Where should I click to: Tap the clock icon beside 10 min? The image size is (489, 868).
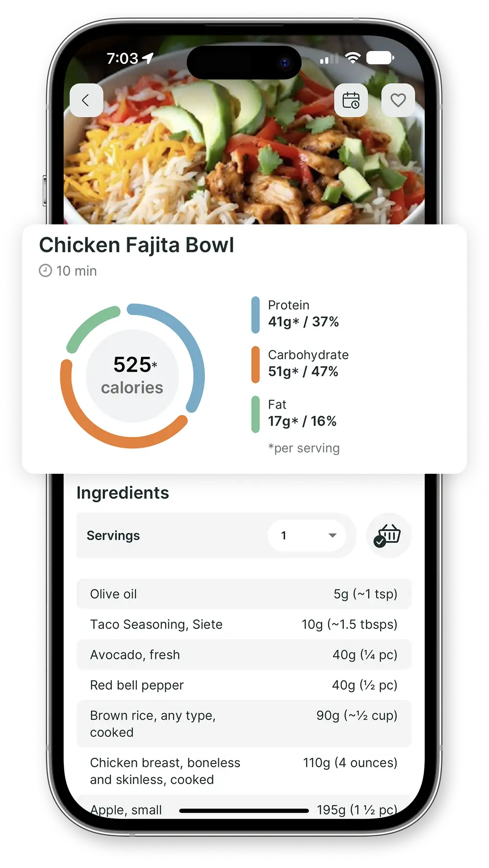(x=45, y=271)
